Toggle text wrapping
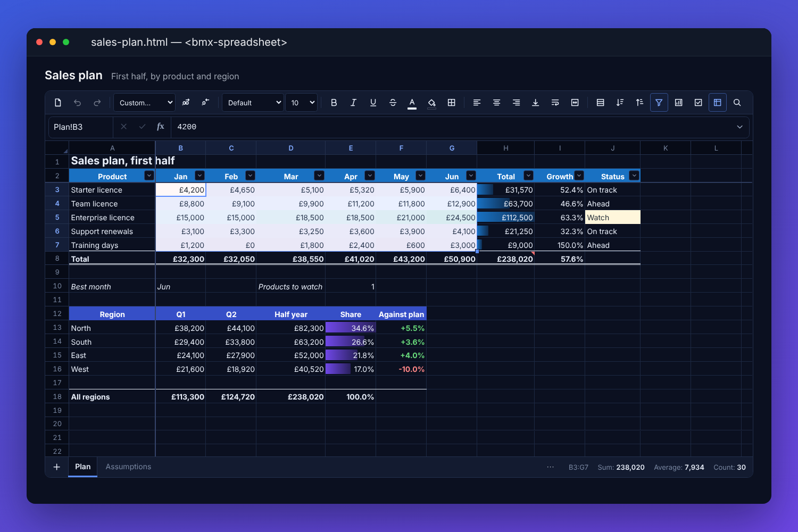 (x=555, y=103)
